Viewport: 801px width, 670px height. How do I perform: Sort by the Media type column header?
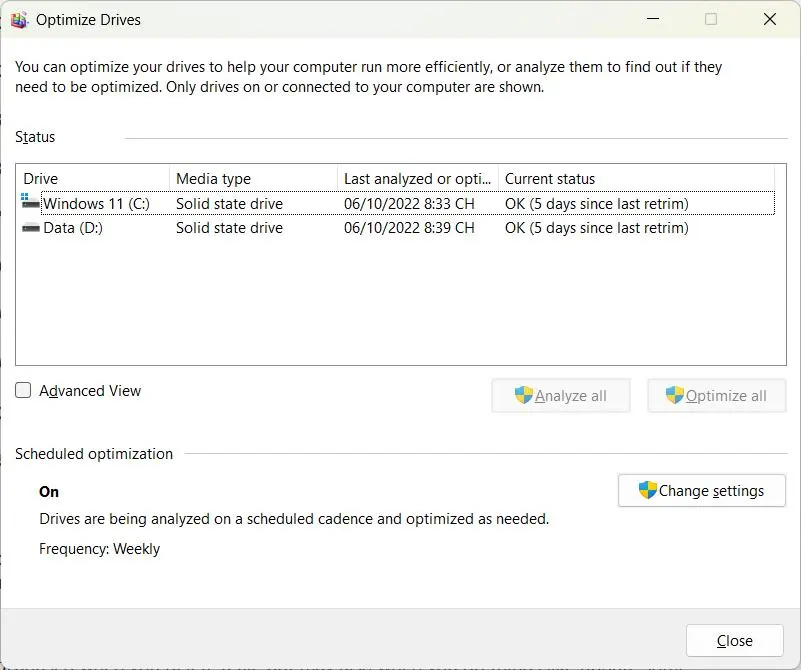point(253,179)
